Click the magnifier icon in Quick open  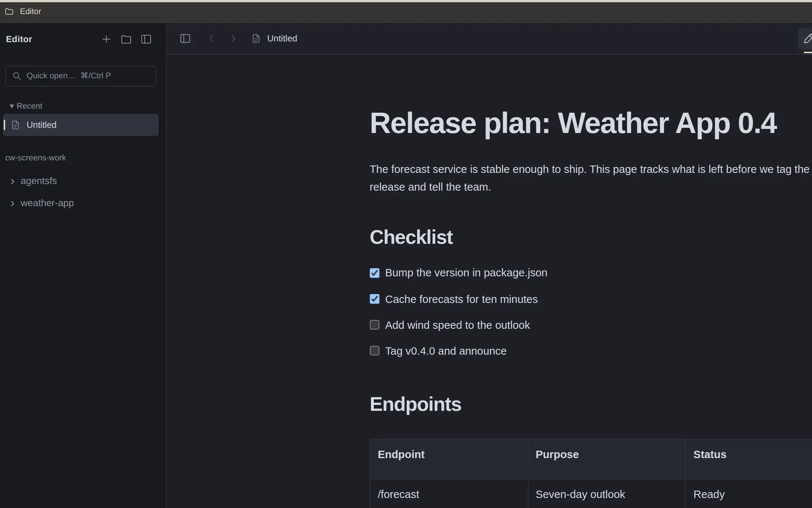click(x=17, y=76)
